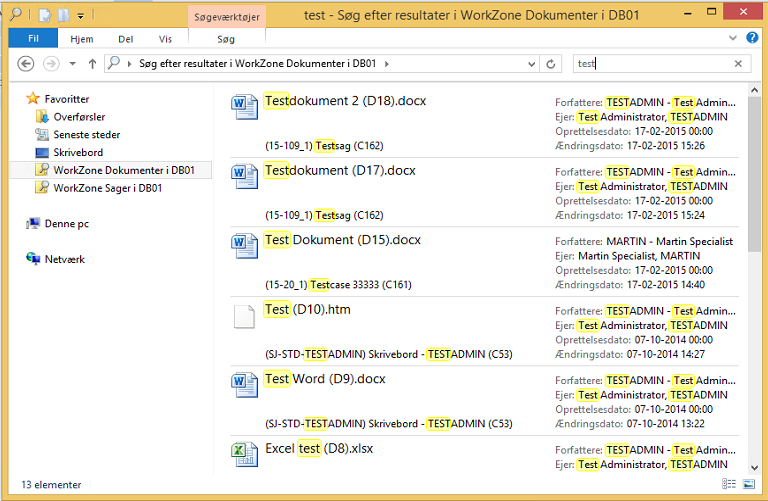Click the vertical scrollbar thumb in results
This screenshot has height=501, width=768.
[754, 174]
